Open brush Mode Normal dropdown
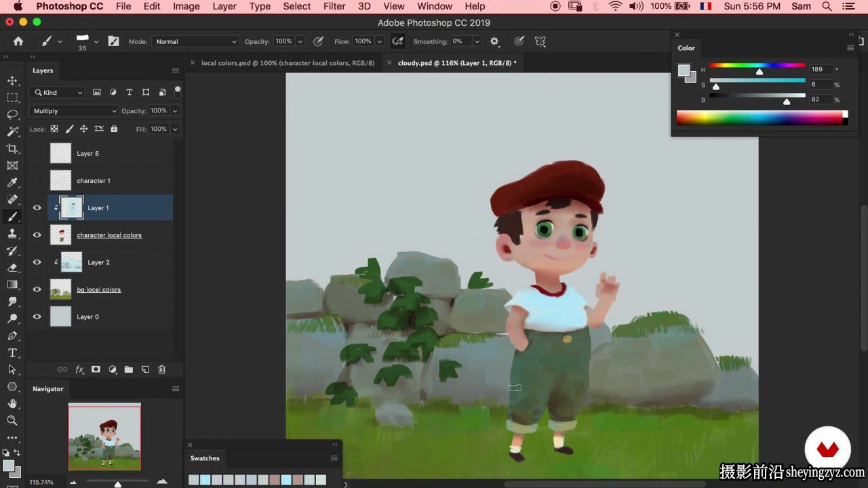 point(195,41)
